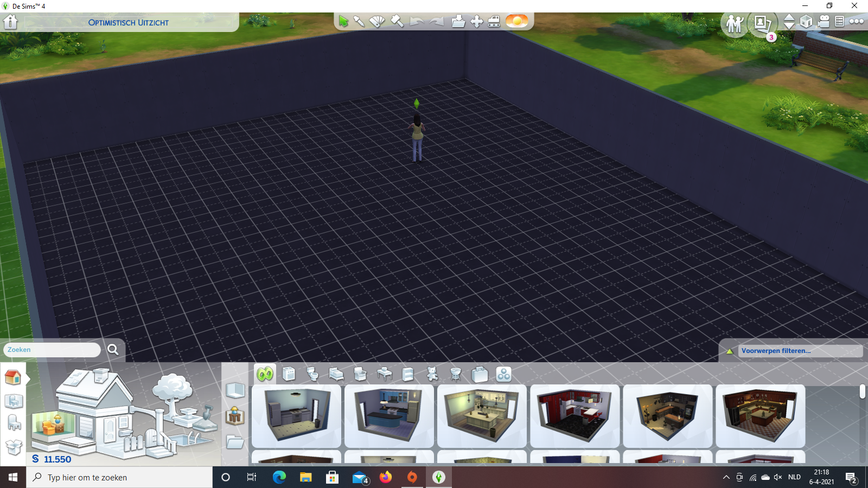868x488 pixels.
Task: Open the manage household icon
Action: (735, 23)
